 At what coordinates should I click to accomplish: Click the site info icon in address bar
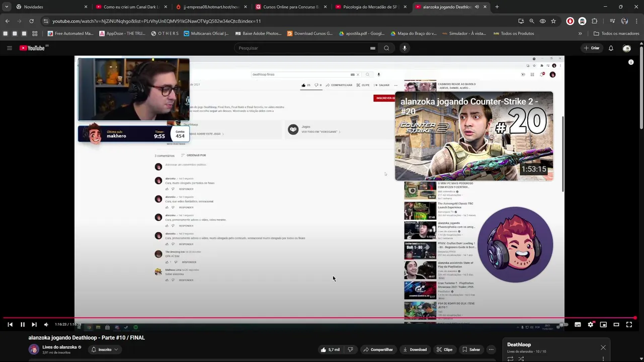[46, 21]
